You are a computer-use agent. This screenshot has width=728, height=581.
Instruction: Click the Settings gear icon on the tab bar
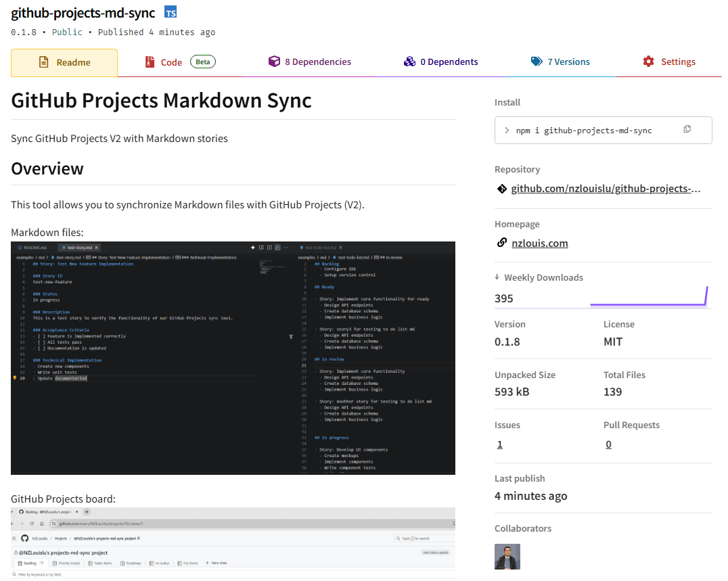[x=647, y=62]
